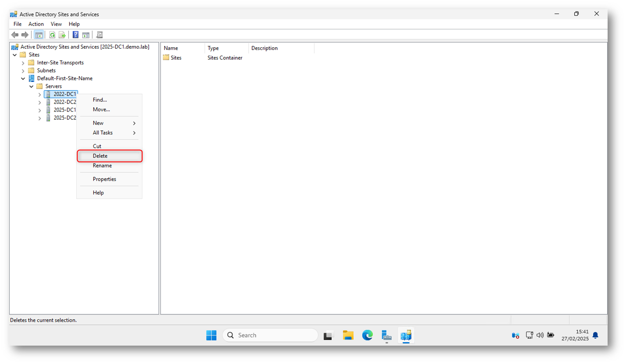The height and width of the screenshot is (364, 626).
Task: Sort by the Description column header
Action: (281, 48)
